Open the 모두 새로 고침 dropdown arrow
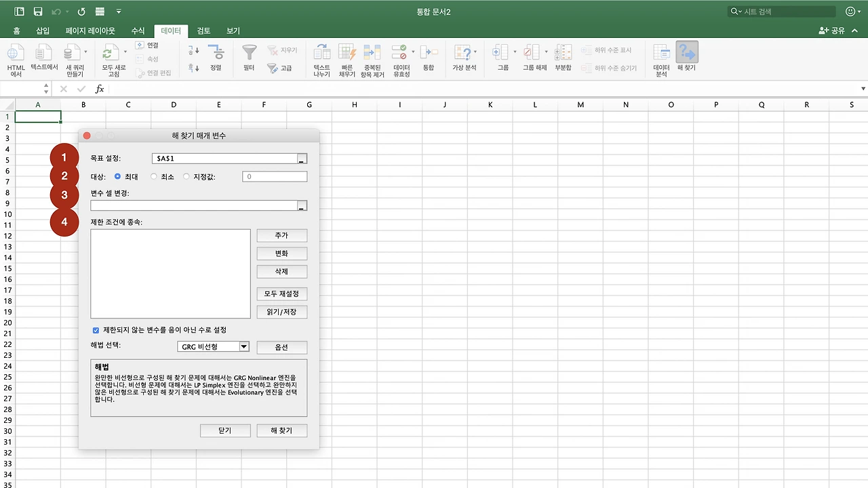 pyautogui.click(x=125, y=52)
